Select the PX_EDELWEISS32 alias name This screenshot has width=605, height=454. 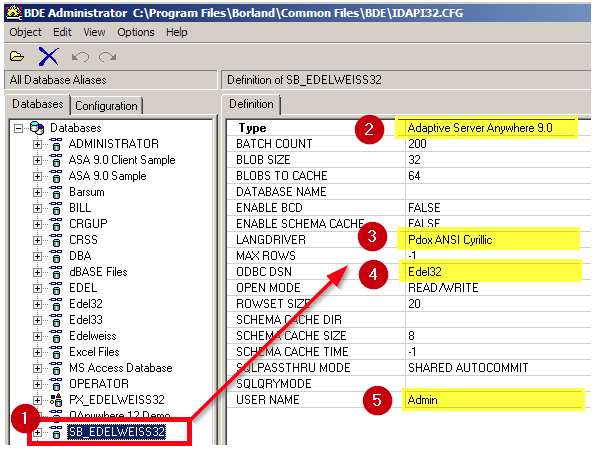[117, 400]
